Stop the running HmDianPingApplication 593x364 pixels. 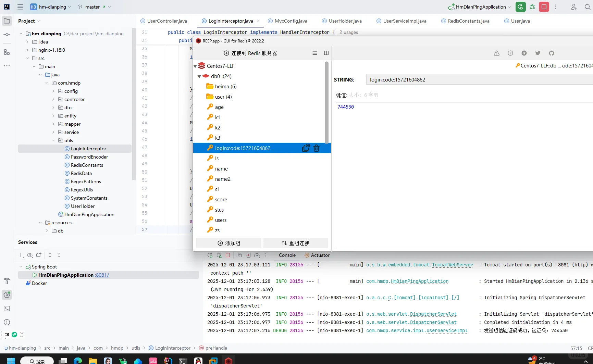[544, 7]
